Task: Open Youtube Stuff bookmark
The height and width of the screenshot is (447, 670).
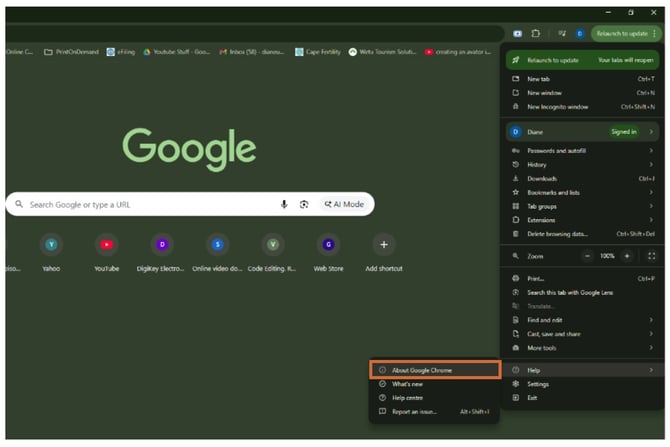Action: coord(177,52)
